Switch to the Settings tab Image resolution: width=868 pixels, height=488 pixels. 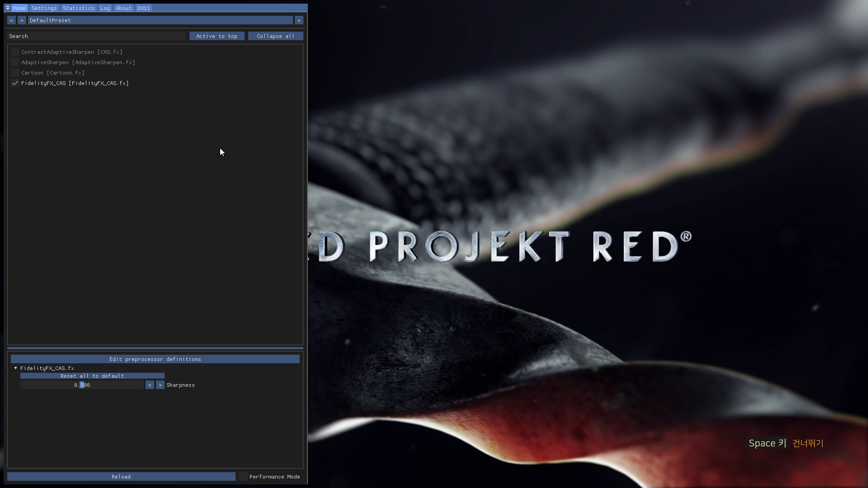tap(44, 8)
